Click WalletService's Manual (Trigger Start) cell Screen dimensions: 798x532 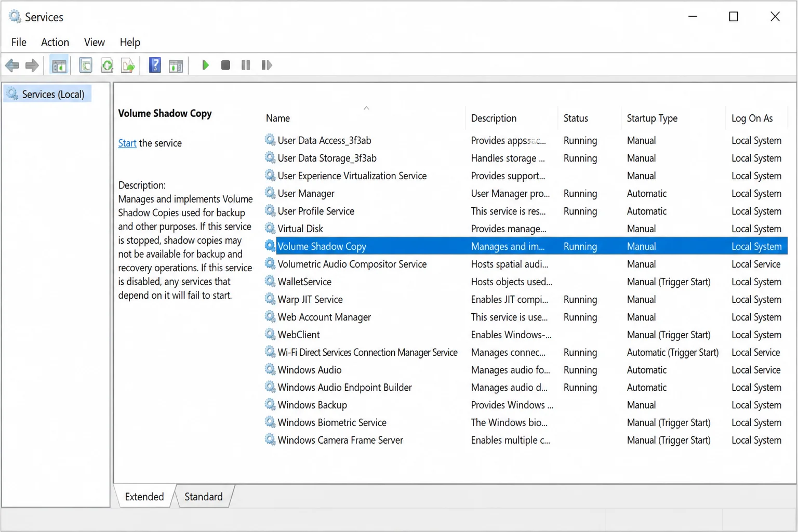point(669,282)
